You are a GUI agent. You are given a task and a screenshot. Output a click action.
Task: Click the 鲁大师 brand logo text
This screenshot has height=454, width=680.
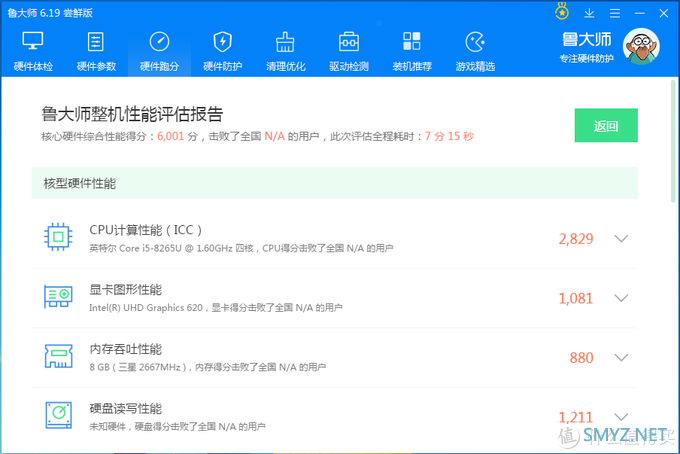click(586, 39)
